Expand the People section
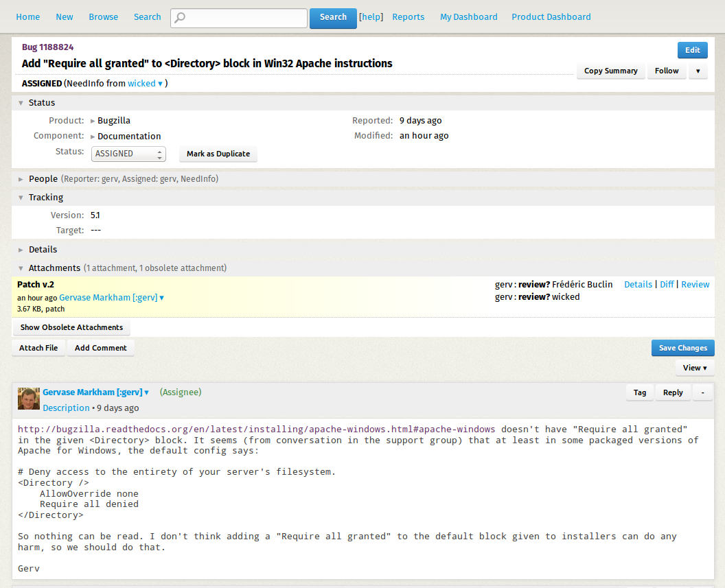This screenshot has width=725, height=588. click(x=21, y=179)
